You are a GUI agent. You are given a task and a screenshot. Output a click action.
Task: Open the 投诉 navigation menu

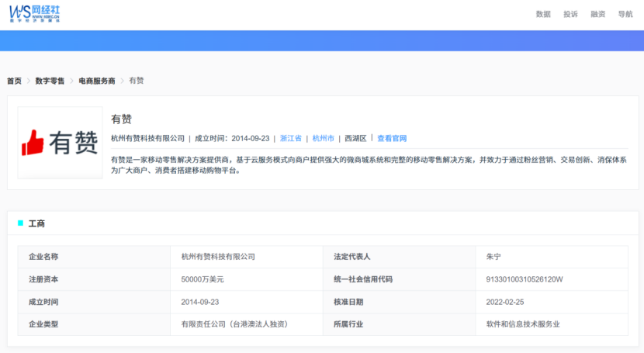point(570,15)
